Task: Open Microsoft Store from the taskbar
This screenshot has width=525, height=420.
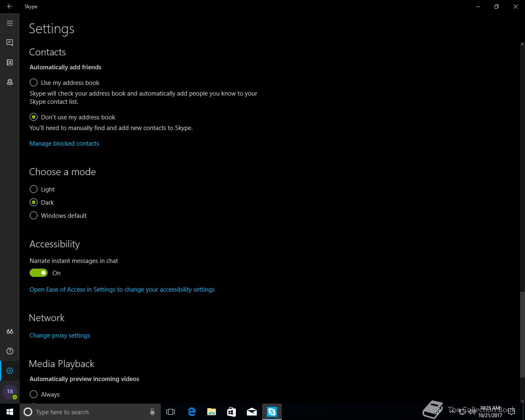Action: pos(232,412)
